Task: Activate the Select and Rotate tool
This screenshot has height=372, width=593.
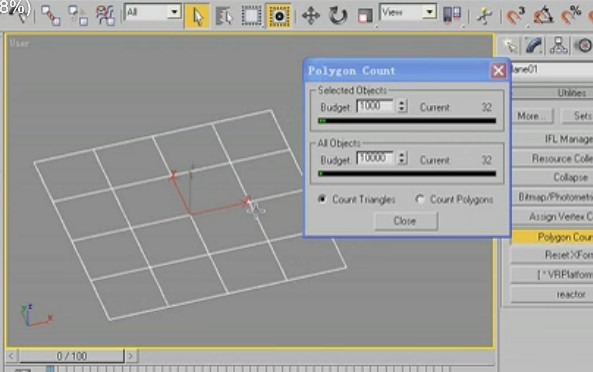Action: point(338,16)
